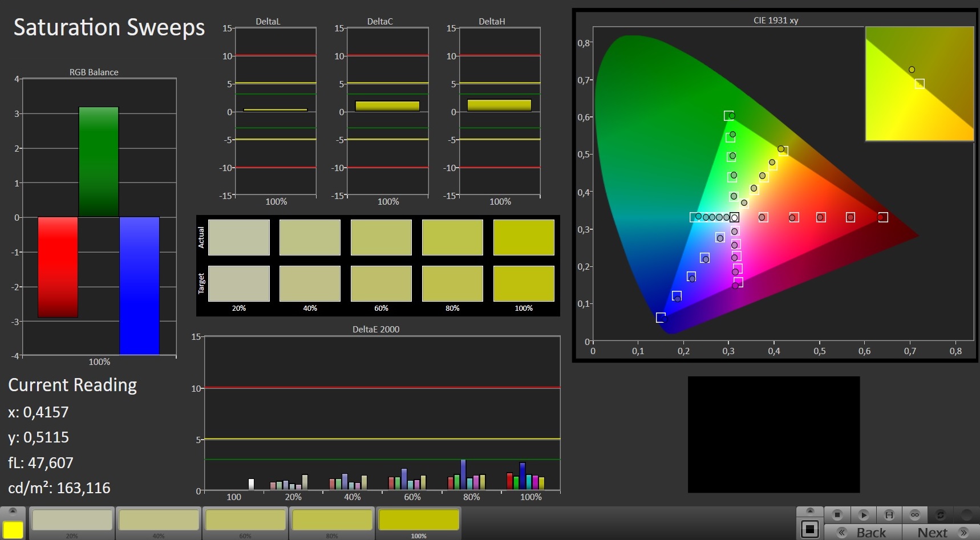Select the 20% saturation patch in bottom strip
The height and width of the screenshot is (540, 980).
click(72, 521)
